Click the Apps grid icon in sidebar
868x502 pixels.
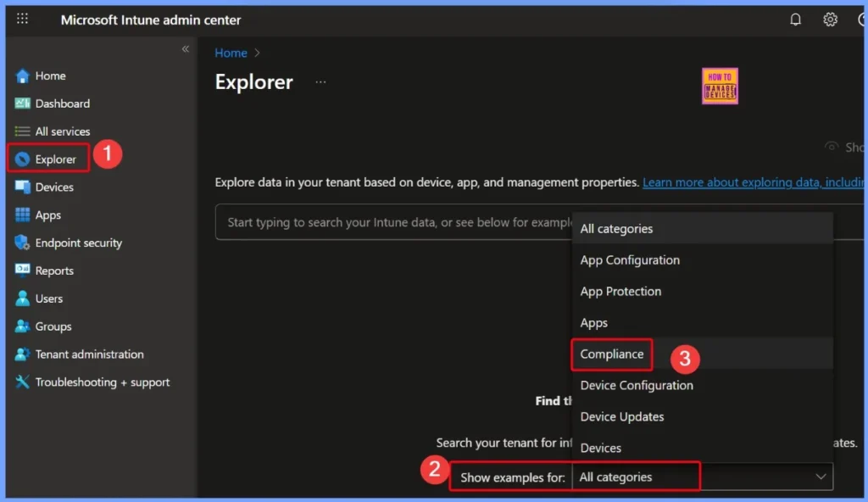click(22, 215)
